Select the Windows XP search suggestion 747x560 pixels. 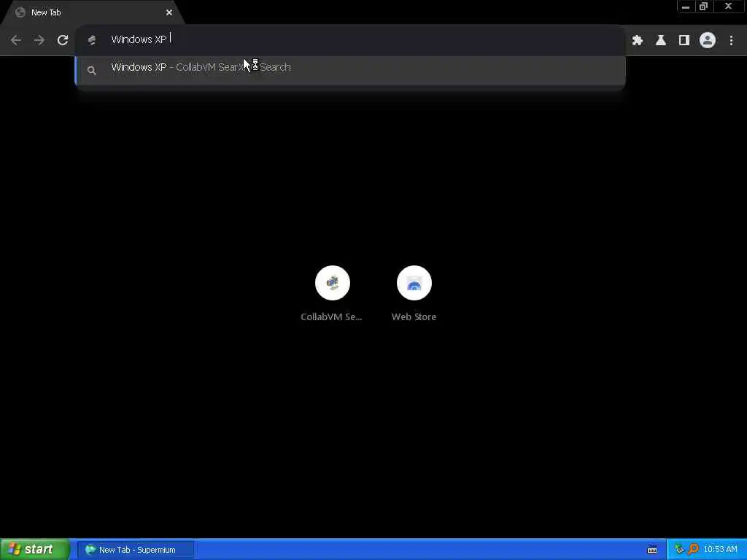click(x=350, y=71)
